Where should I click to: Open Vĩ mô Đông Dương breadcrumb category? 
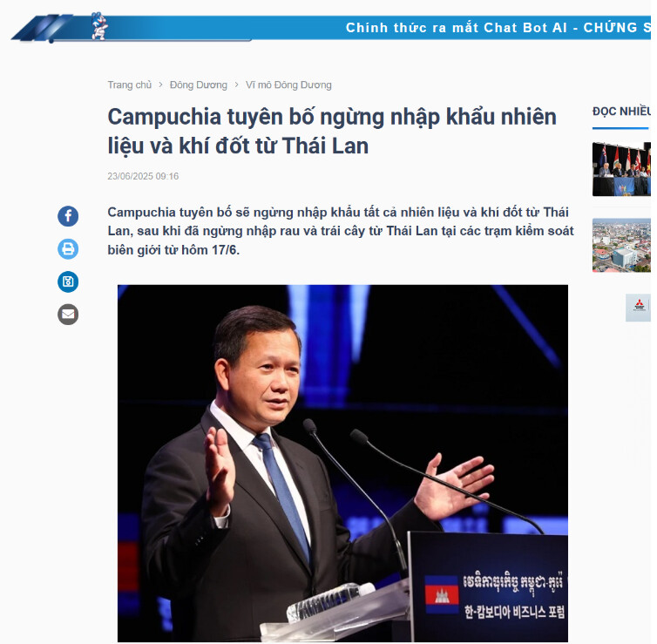pyautogui.click(x=288, y=85)
